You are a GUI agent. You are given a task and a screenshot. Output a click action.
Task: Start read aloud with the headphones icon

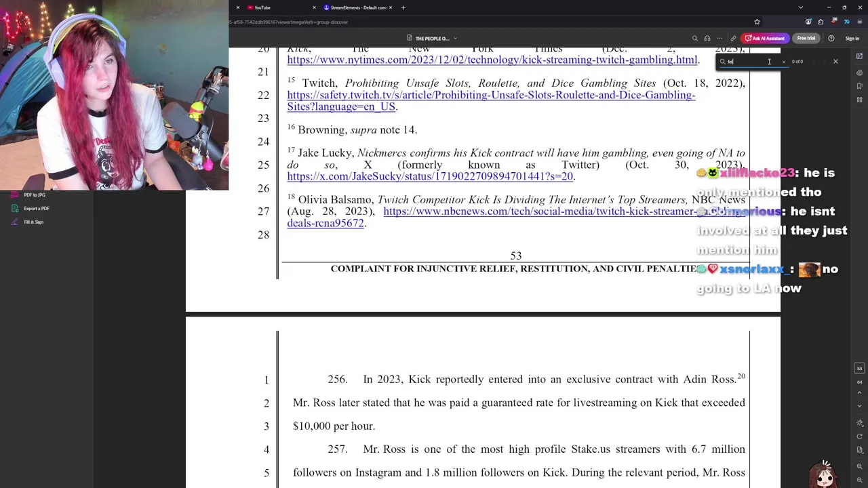pos(707,39)
